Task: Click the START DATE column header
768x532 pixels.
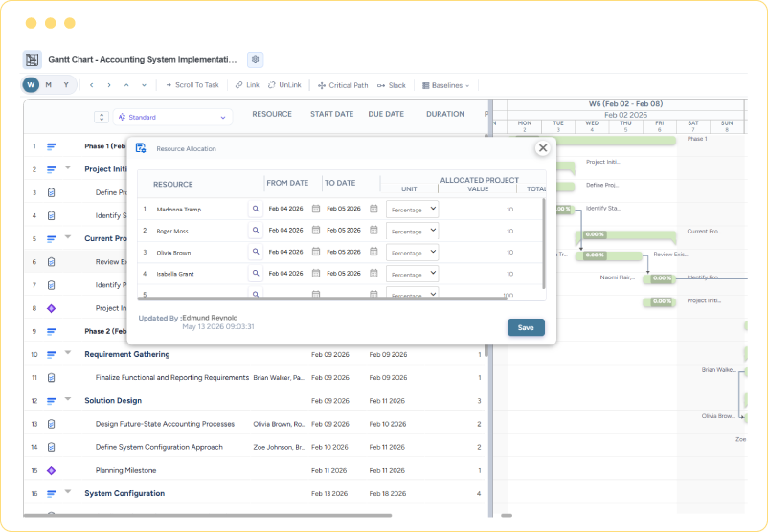Action: [331, 114]
